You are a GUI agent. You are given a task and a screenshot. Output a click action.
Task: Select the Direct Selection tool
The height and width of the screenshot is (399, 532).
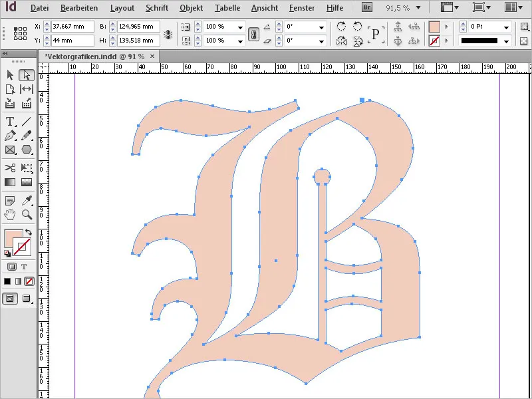(x=27, y=75)
